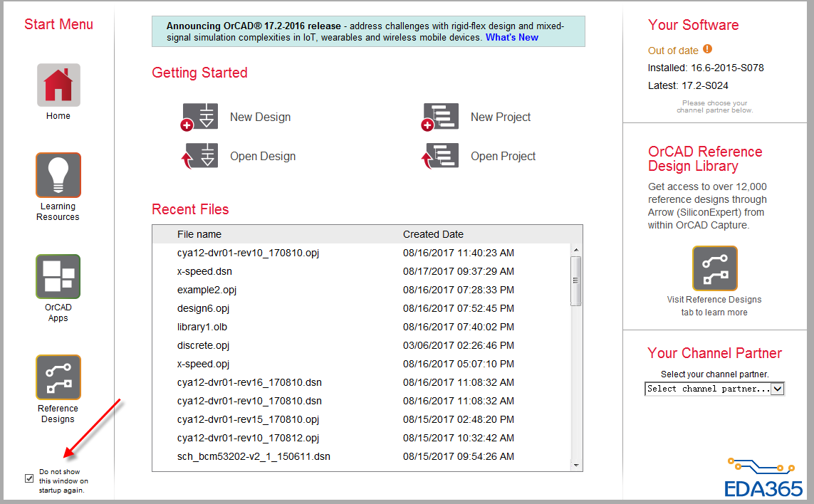Click the Open Design icon
814x504 pixels.
coord(199,156)
